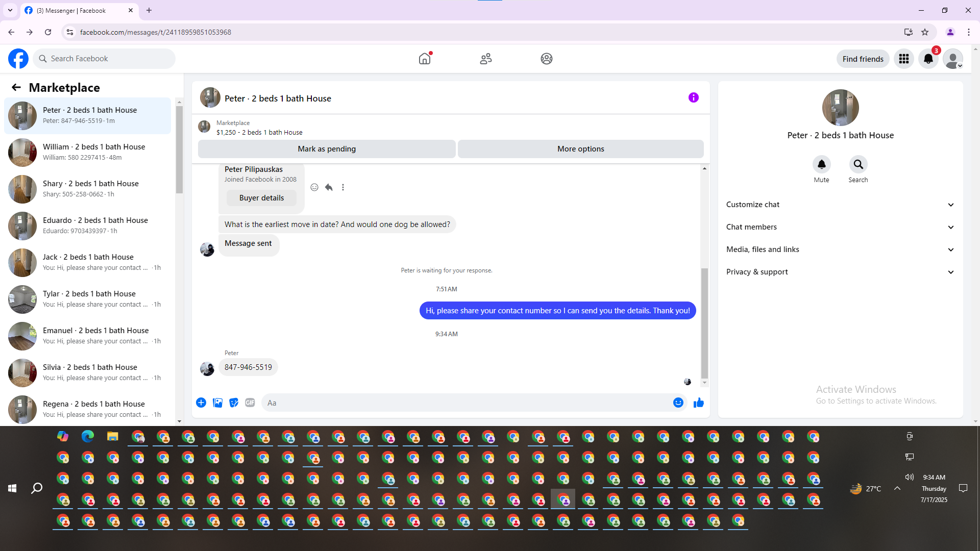Choose a sticker in composer
The height and width of the screenshot is (551, 980).
pos(234,403)
